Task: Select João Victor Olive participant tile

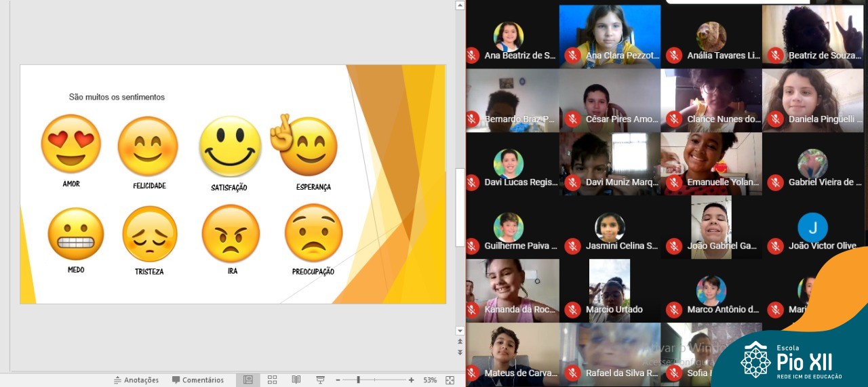Action: pyautogui.click(x=812, y=228)
